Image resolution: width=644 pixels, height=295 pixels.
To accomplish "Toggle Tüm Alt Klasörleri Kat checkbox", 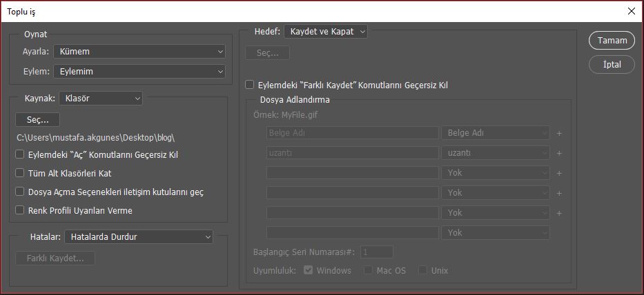I will click(x=20, y=173).
